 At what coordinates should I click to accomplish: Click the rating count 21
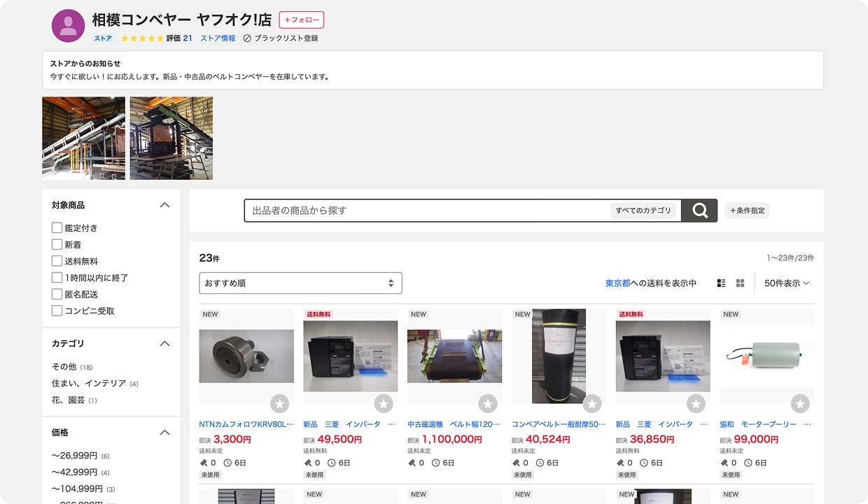tap(188, 38)
